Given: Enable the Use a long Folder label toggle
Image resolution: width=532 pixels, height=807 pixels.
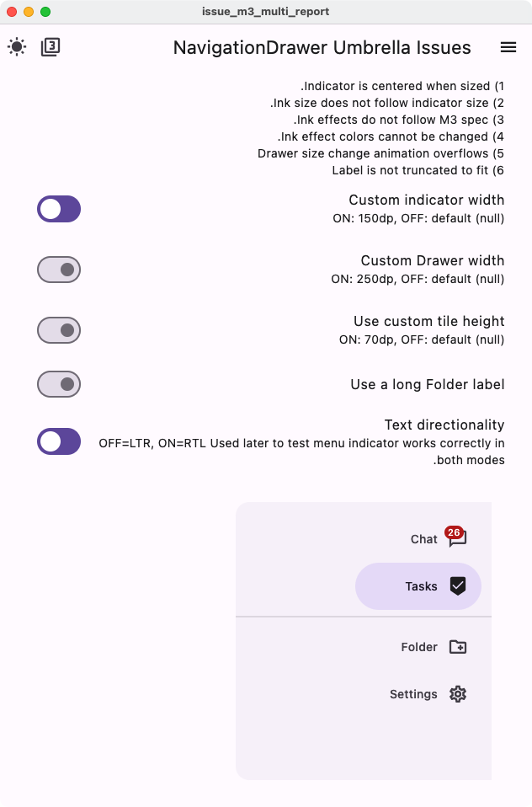Looking at the screenshot, I should coord(58,384).
